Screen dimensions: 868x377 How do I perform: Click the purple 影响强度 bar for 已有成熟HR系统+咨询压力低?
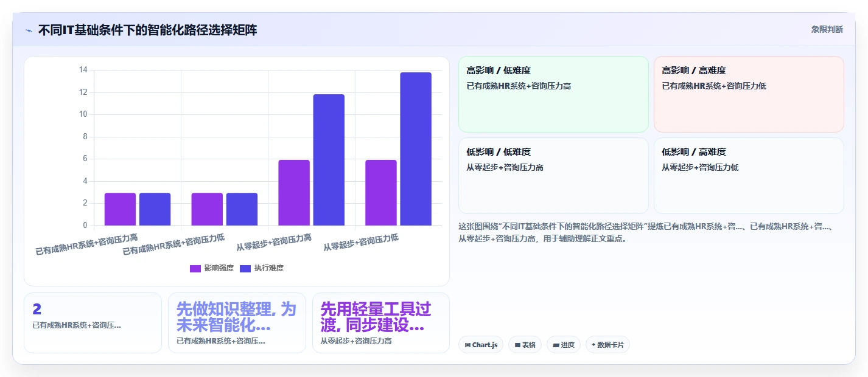[207, 209]
